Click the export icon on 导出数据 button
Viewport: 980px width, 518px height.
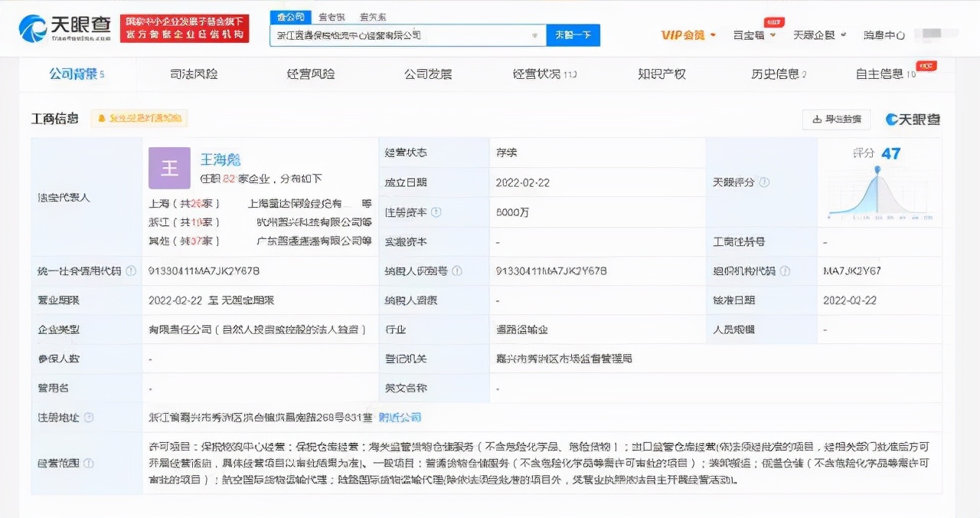[818, 120]
